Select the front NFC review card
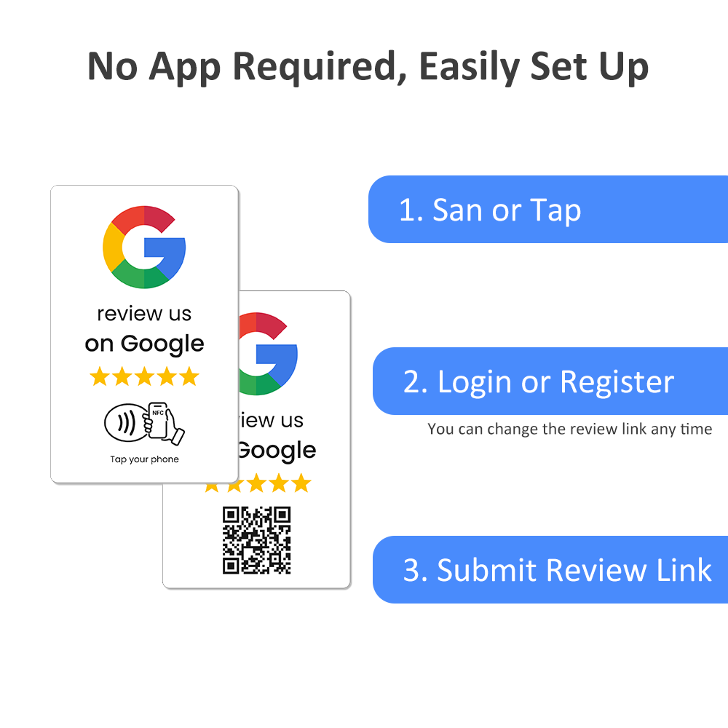 tap(144, 334)
